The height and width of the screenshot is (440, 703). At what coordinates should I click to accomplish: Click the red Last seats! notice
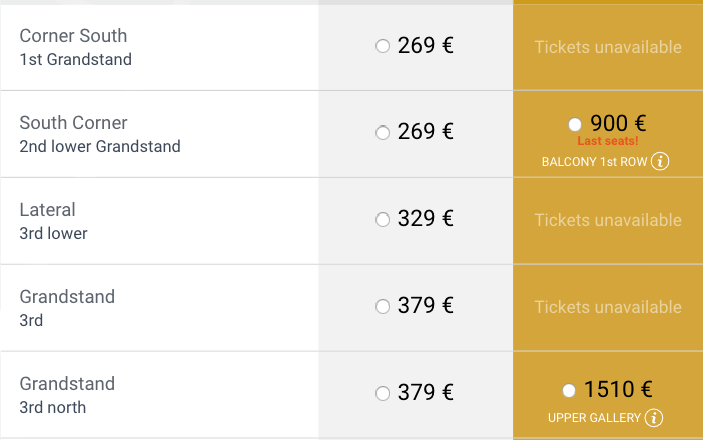[x=608, y=141]
